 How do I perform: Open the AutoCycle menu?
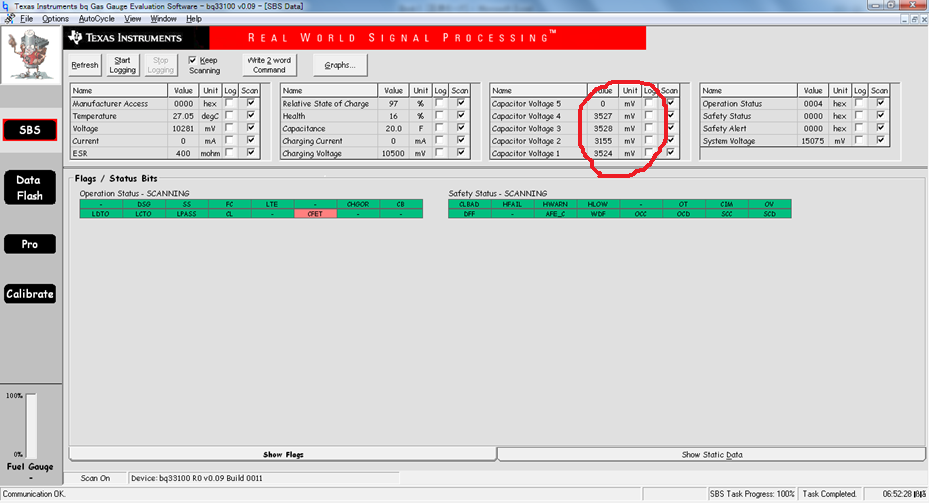click(x=97, y=19)
